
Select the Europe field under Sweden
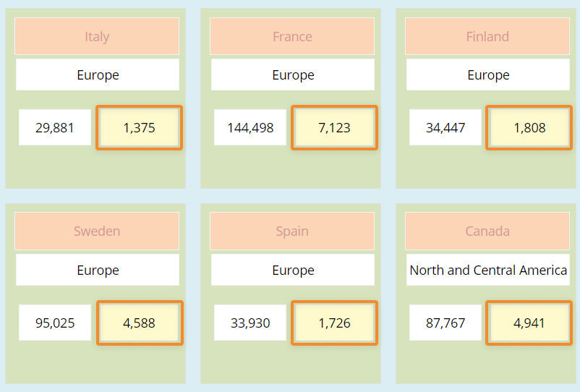coord(98,270)
